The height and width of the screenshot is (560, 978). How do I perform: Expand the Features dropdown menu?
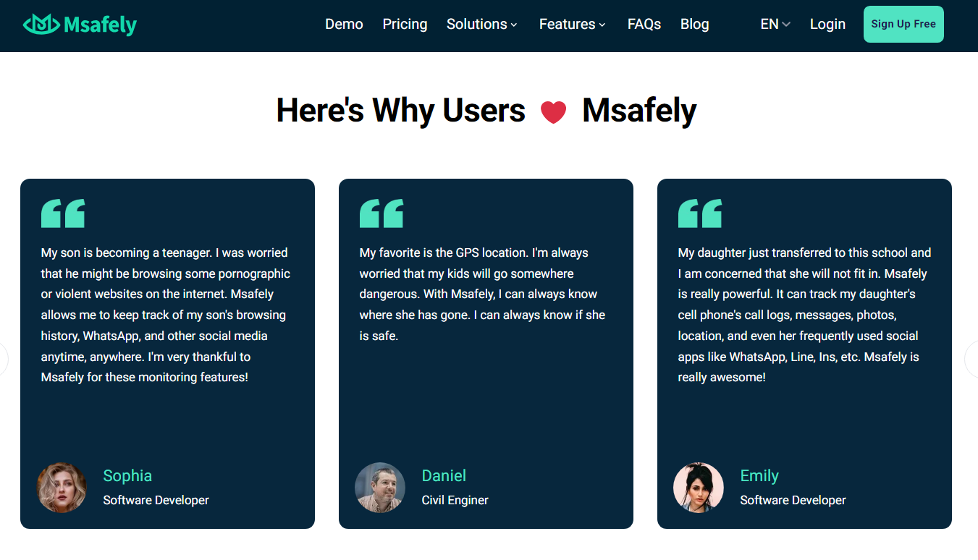click(x=573, y=24)
